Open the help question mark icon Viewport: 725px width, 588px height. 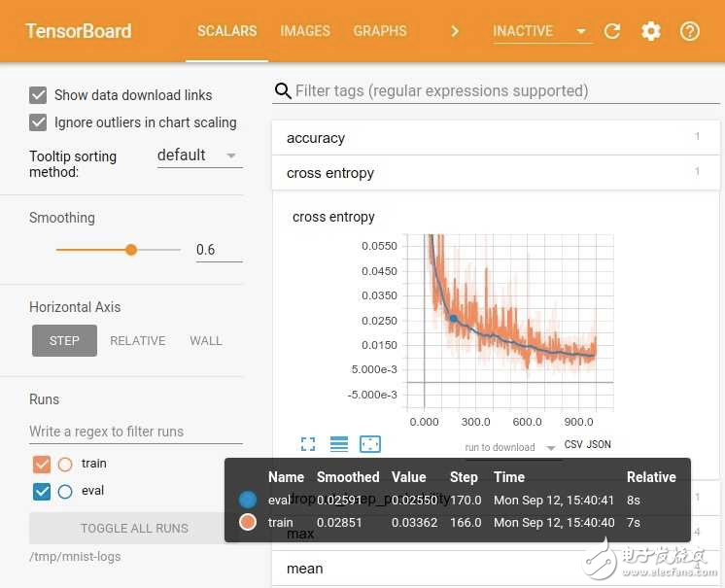690,31
